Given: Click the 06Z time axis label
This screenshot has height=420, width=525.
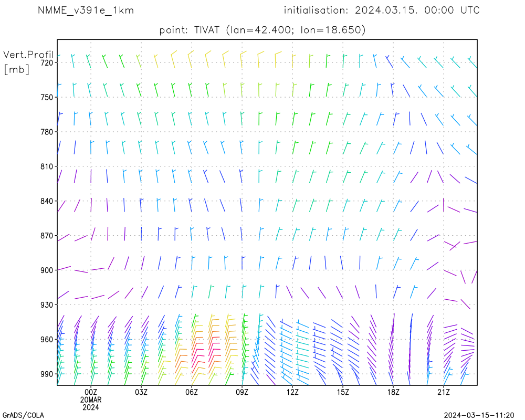Looking at the screenshot, I should click(192, 392).
